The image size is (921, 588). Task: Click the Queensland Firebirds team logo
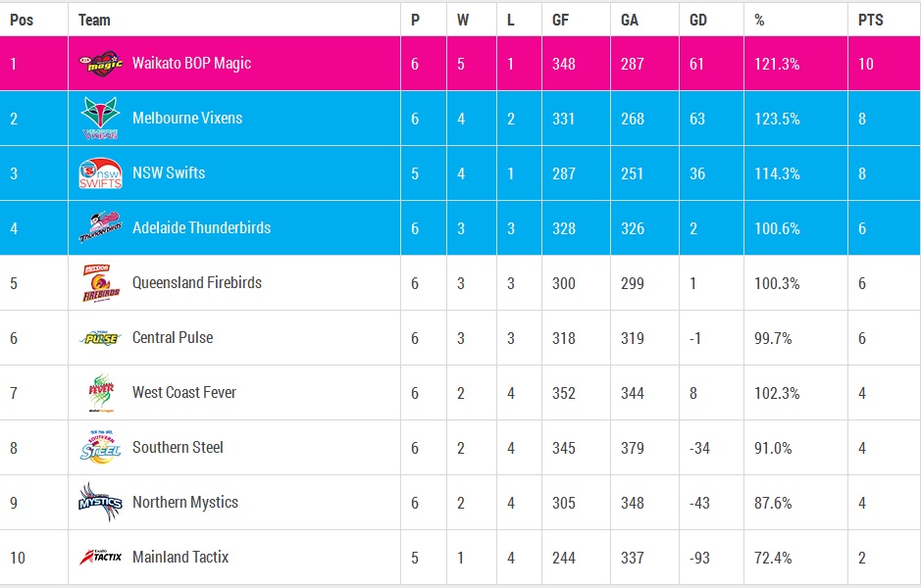click(x=100, y=283)
